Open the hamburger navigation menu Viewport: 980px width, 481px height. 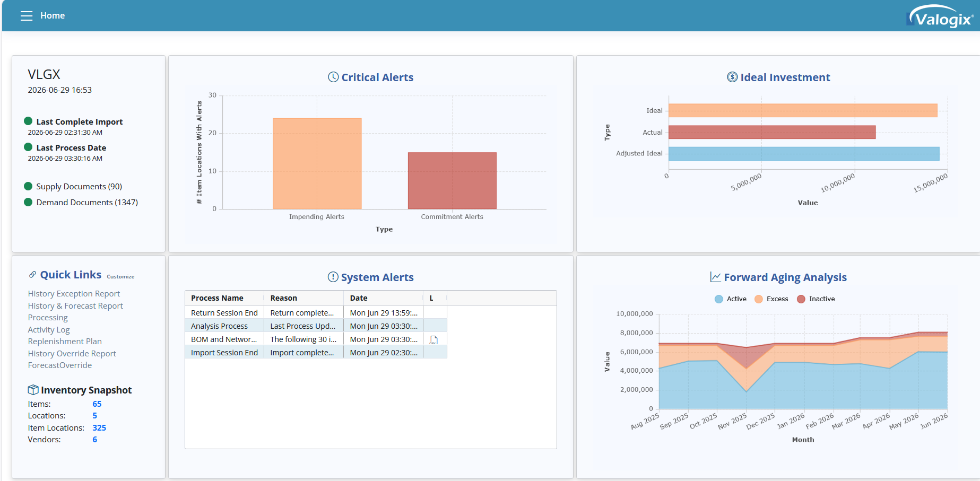[x=27, y=16]
